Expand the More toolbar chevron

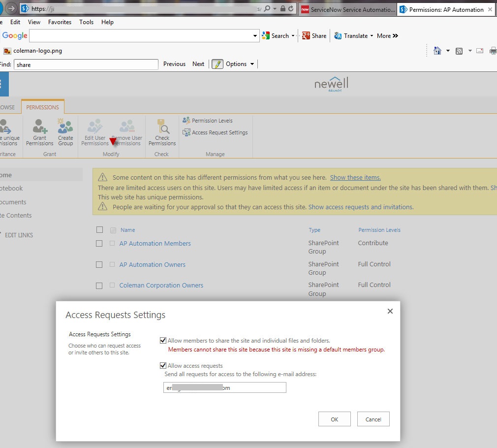395,36
